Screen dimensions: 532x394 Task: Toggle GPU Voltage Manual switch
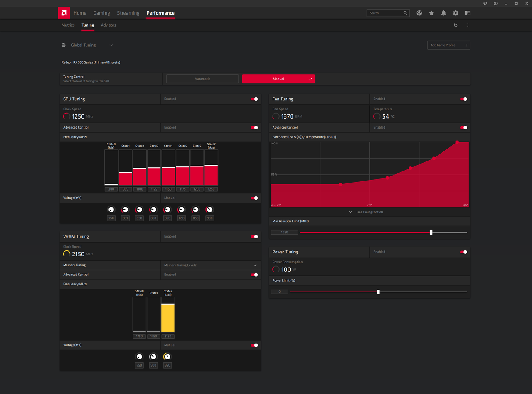click(x=254, y=198)
